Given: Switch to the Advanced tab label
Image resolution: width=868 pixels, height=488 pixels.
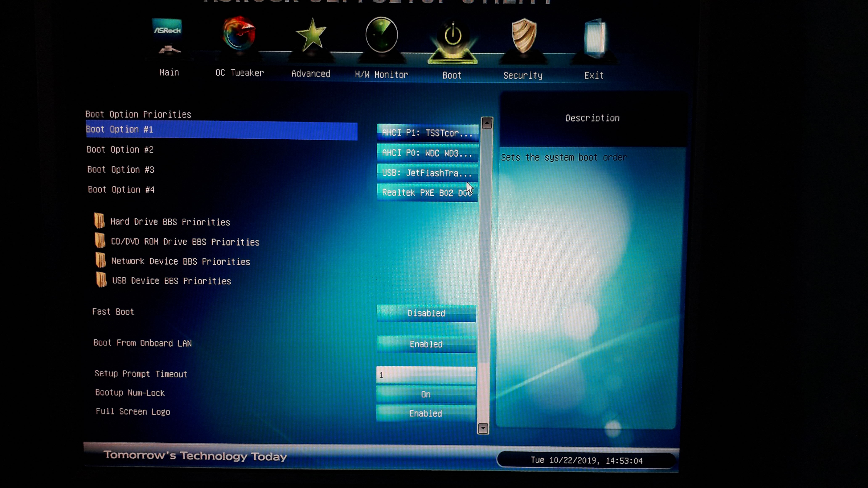Looking at the screenshot, I should pos(311,74).
